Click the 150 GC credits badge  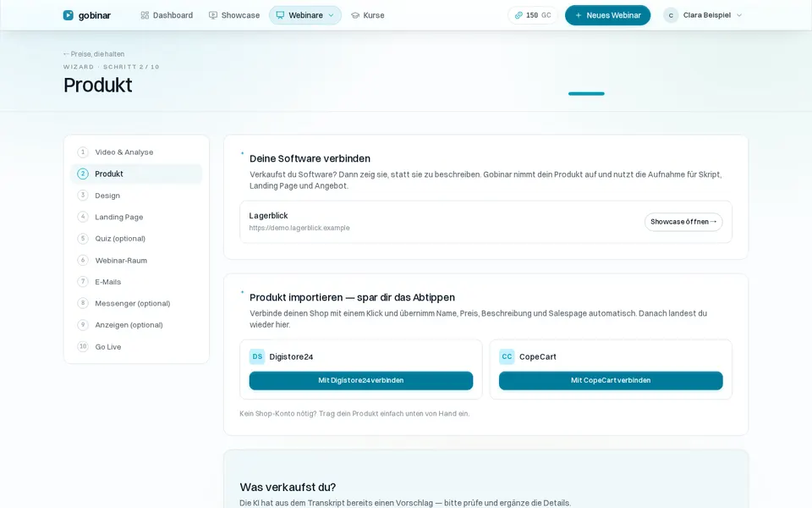(533, 15)
